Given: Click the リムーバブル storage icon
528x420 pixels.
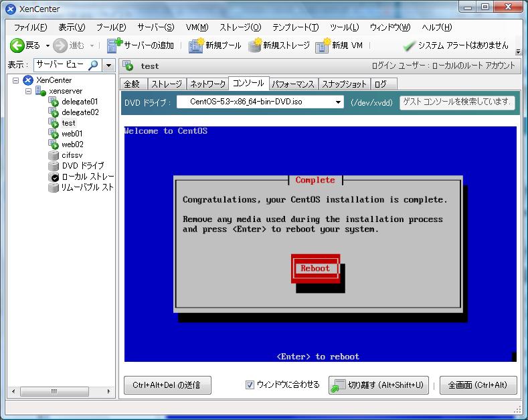Looking at the screenshot, I should coord(54,187).
